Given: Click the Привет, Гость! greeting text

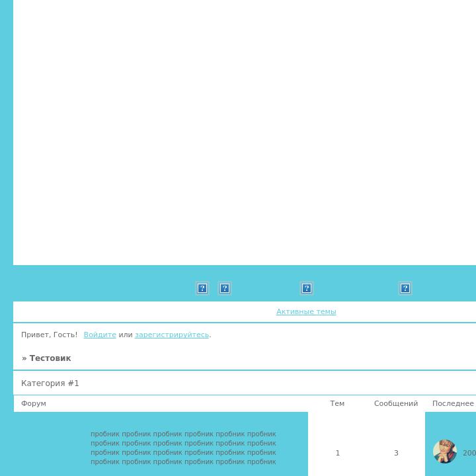Looking at the screenshot, I should click(49, 335).
